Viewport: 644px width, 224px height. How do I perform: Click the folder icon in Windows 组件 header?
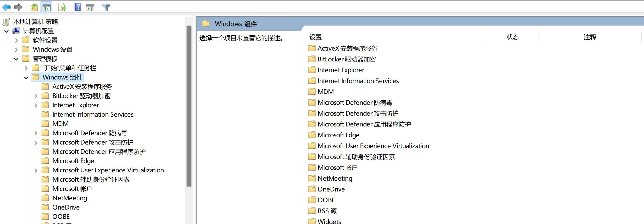[206, 23]
